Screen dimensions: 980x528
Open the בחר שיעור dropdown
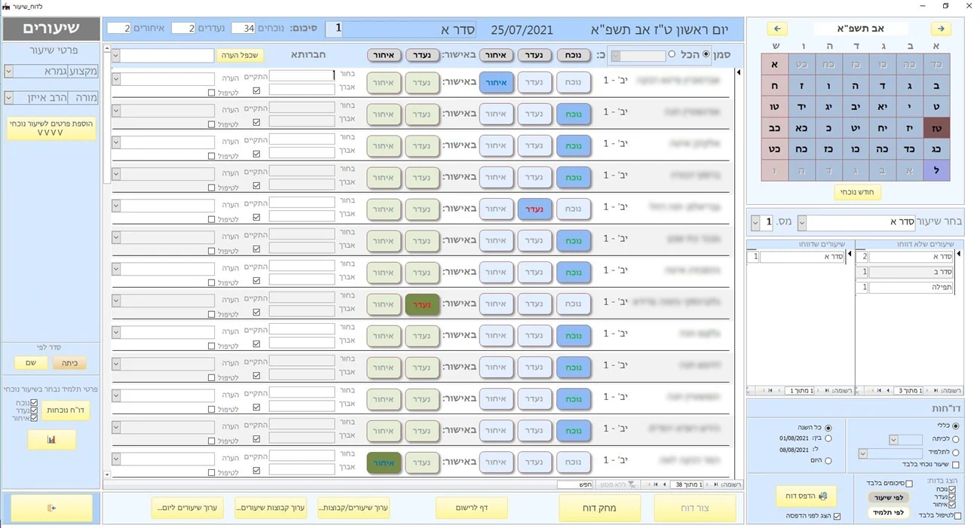tap(802, 223)
